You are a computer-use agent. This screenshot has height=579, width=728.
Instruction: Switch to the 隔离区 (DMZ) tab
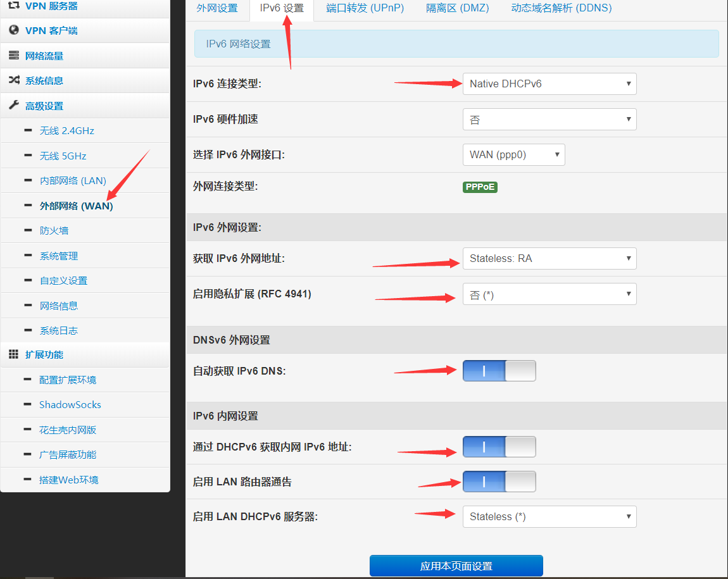tap(457, 8)
